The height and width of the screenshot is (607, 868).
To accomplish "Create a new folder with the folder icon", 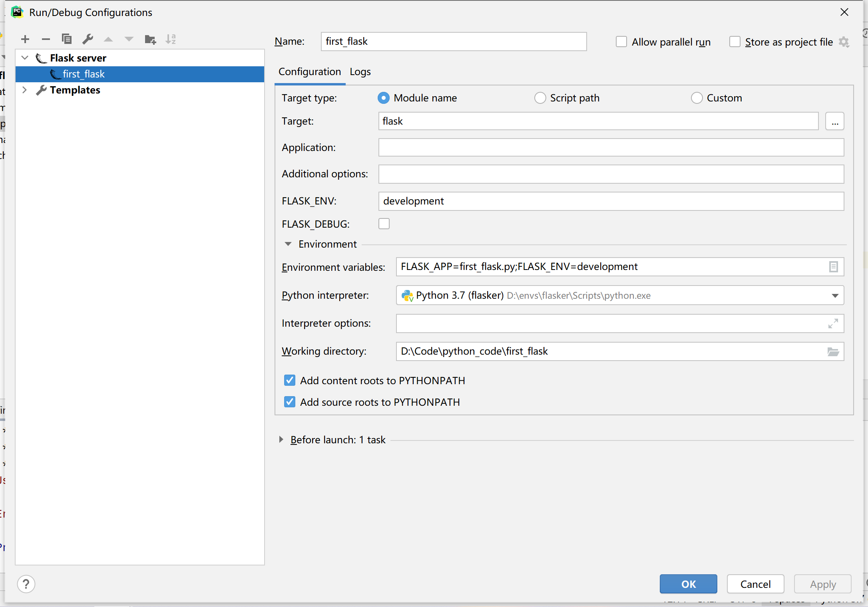I will [x=150, y=39].
